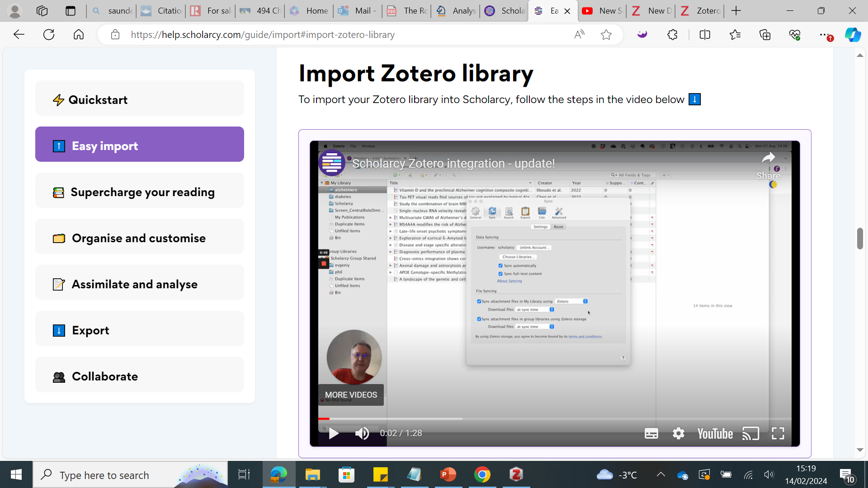
Task: Open the Copilot sidebar icon
Action: (x=853, y=35)
